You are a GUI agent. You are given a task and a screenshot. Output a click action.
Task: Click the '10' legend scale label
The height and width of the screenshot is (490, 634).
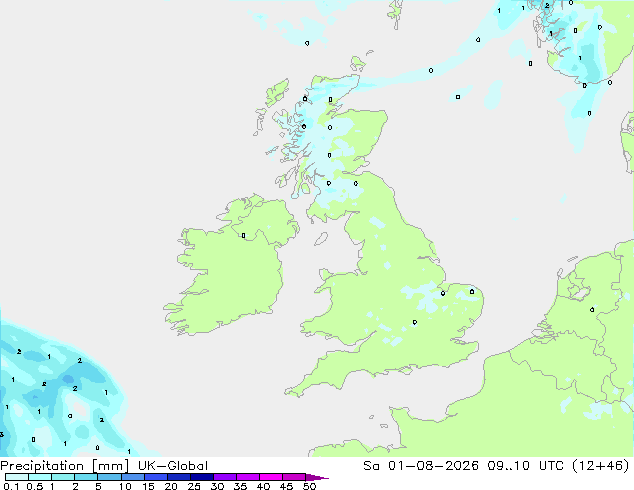point(125,486)
